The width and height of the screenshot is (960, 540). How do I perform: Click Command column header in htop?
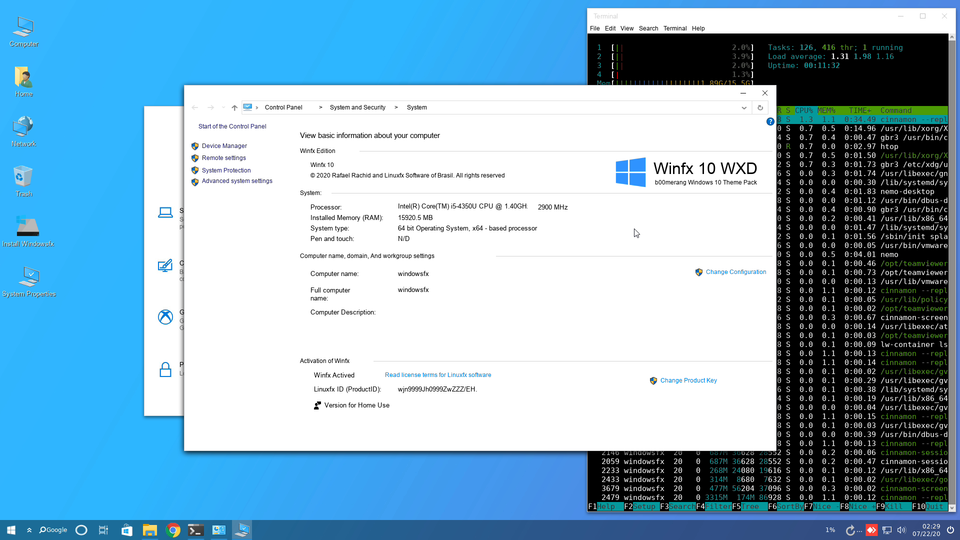pos(896,111)
